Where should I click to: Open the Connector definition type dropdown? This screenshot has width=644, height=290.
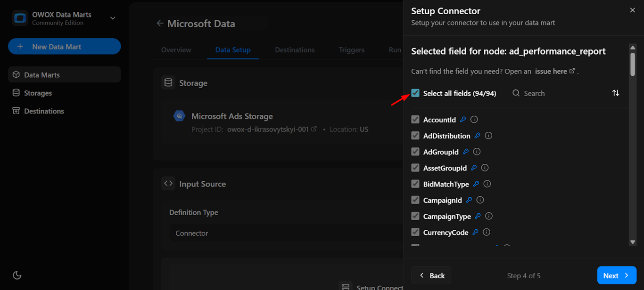coord(286,233)
